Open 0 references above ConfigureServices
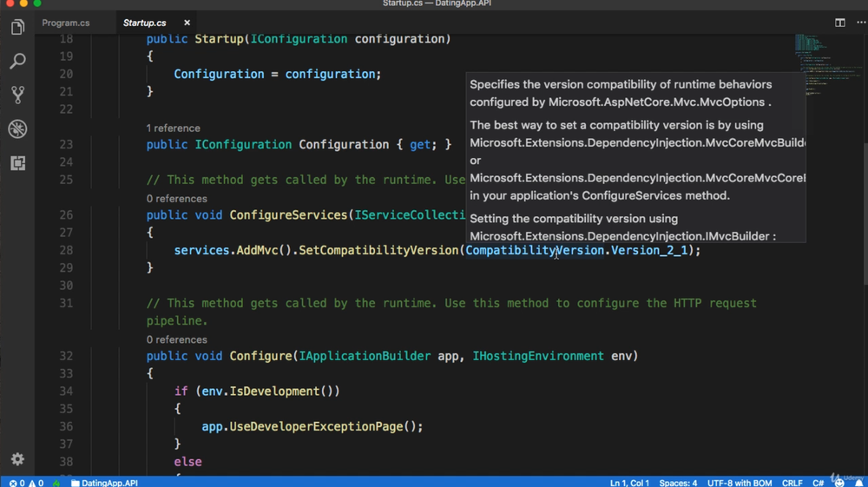 [176, 198]
